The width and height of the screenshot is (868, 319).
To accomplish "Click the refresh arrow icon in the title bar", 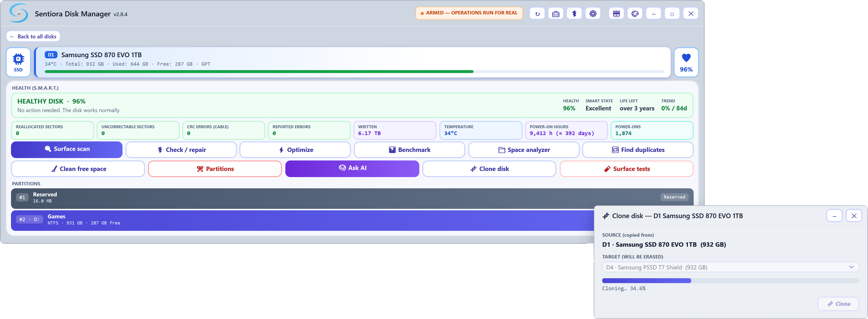I will coord(537,14).
